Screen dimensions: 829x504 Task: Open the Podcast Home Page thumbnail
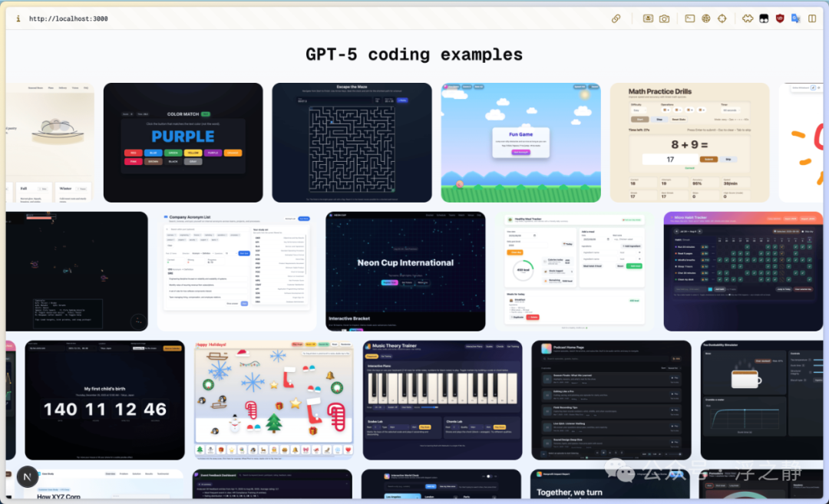tap(611, 400)
